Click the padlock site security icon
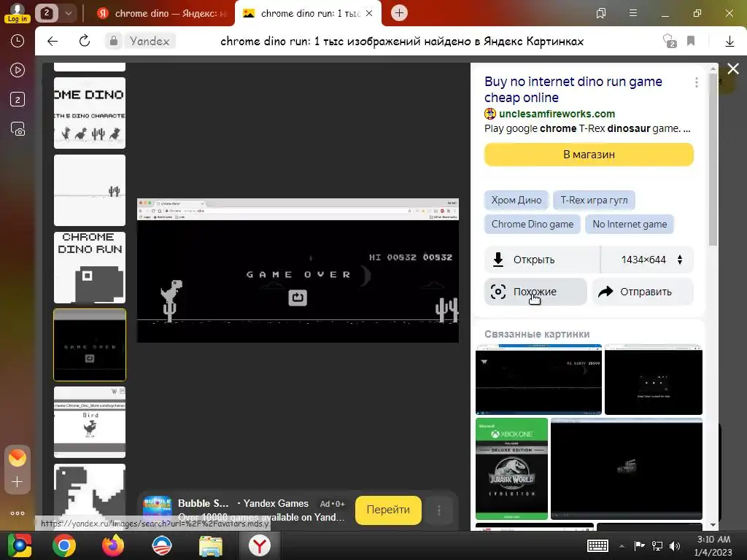Viewport: 747px width, 560px height. (113, 41)
